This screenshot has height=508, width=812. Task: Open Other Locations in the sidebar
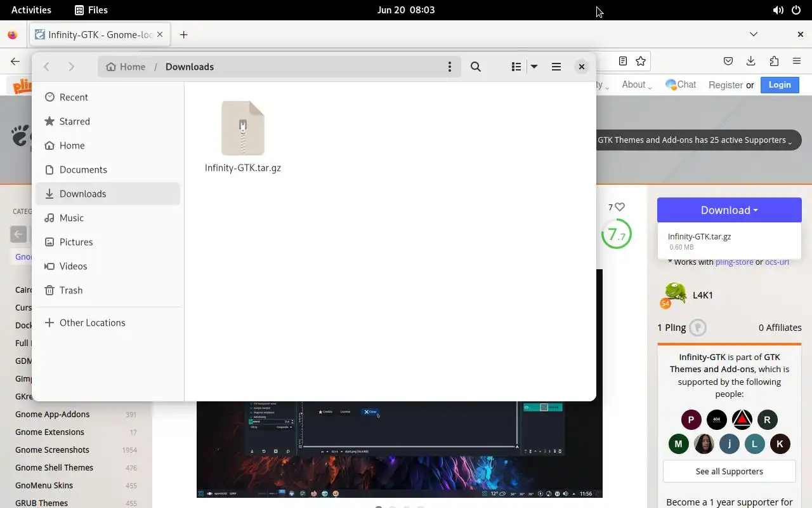[108, 323]
